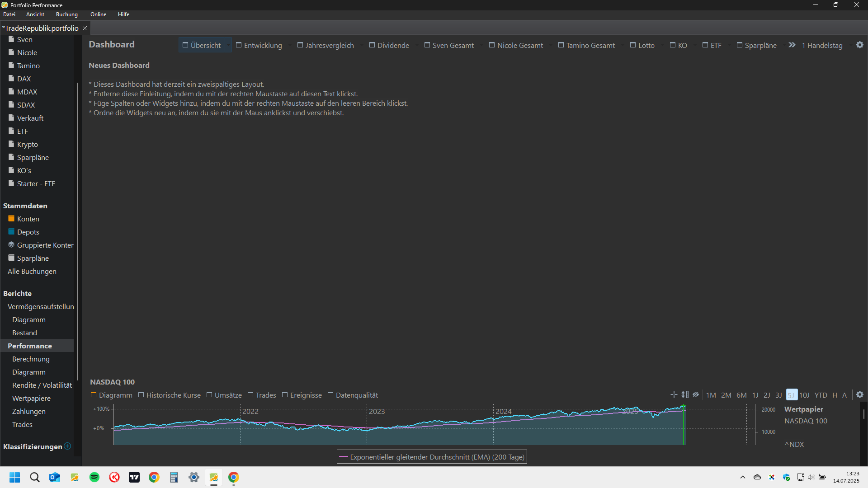Open the calculator from the taskbar
Image resolution: width=868 pixels, height=488 pixels.
(174, 477)
